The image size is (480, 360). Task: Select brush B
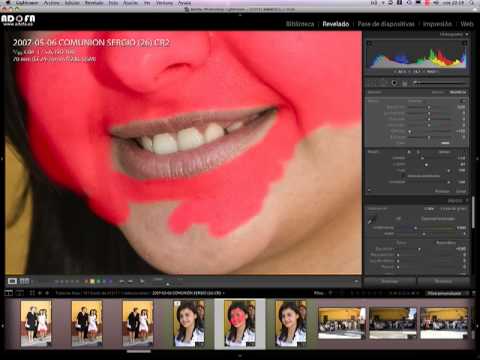tap(418, 152)
